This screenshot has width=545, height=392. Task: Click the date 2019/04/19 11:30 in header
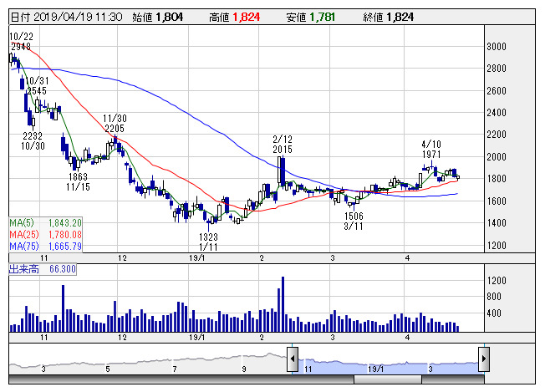click(x=66, y=17)
